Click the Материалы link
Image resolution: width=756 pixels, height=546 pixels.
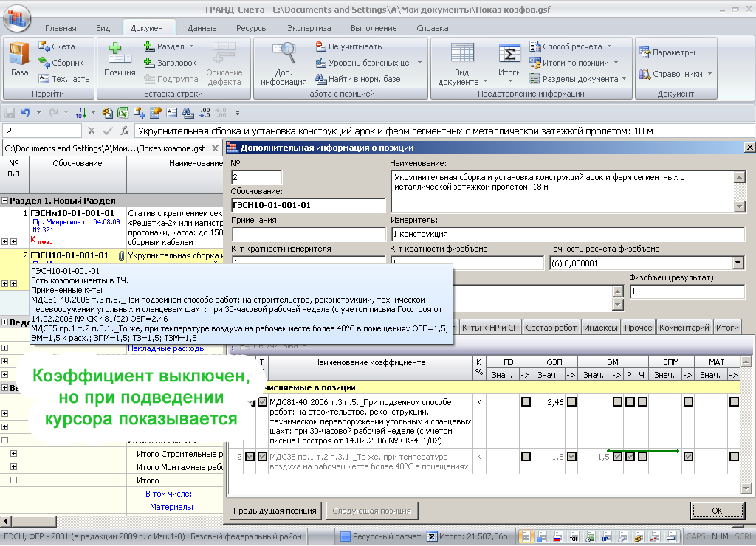click(x=171, y=507)
